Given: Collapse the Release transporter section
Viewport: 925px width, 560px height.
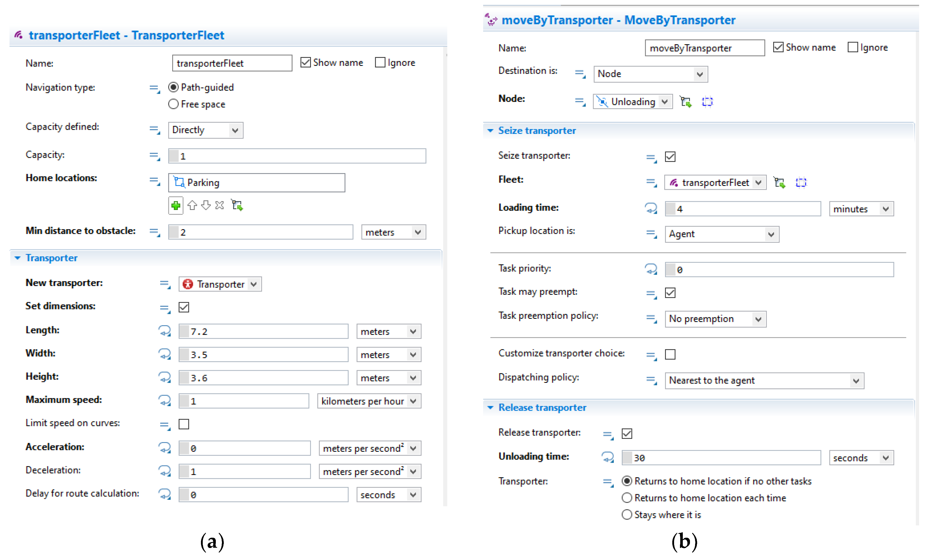Looking at the screenshot, I should (x=490, y=407).
